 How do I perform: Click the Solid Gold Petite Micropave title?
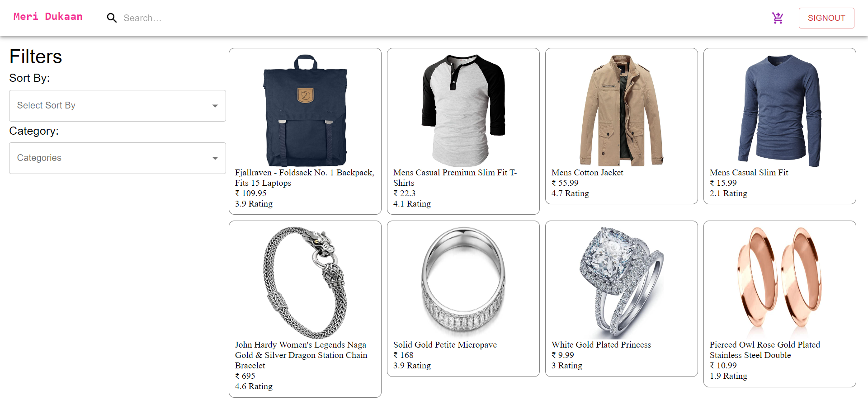[x=445, y=345]
